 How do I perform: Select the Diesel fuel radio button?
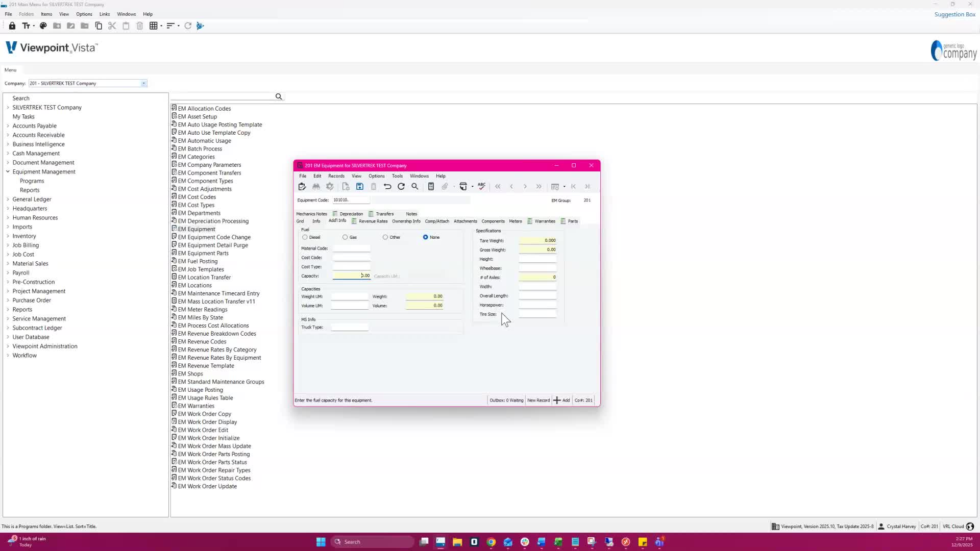tap(305, 237)
